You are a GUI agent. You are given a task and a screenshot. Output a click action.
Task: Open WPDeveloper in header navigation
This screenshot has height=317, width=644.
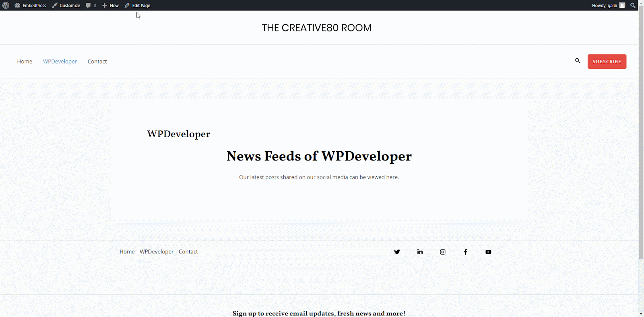coord(60,62)
